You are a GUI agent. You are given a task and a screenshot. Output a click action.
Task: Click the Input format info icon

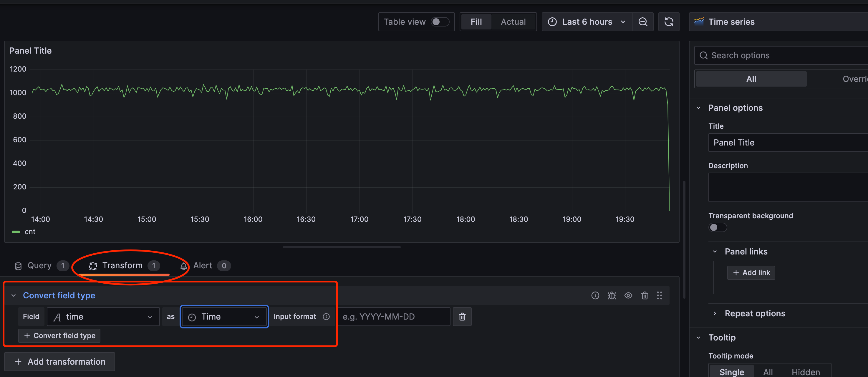[326, 317]
